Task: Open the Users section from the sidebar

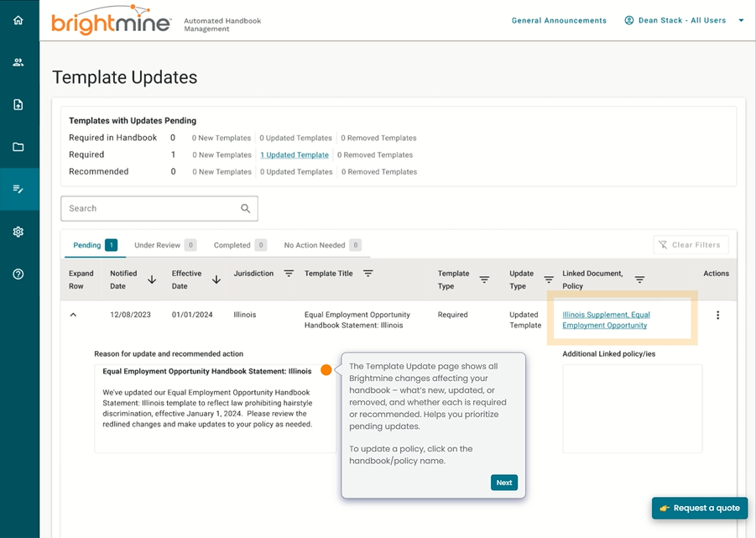Action: point(18,61)
